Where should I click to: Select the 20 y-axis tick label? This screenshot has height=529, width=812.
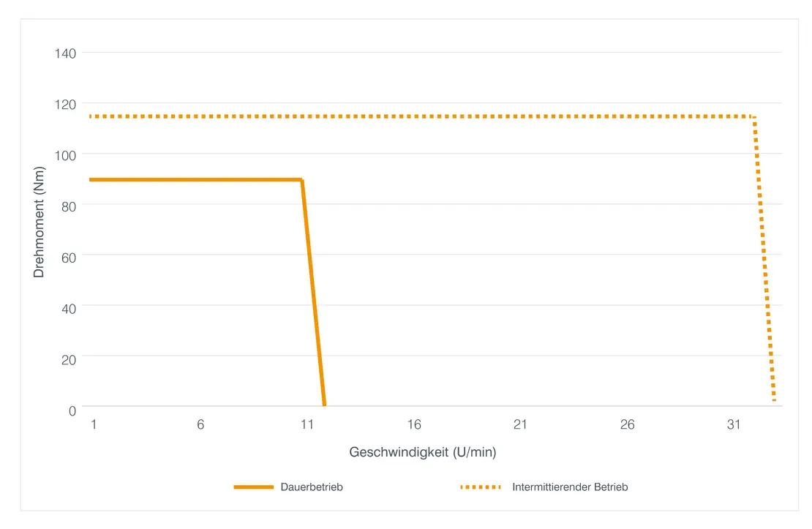pos(69,359)
